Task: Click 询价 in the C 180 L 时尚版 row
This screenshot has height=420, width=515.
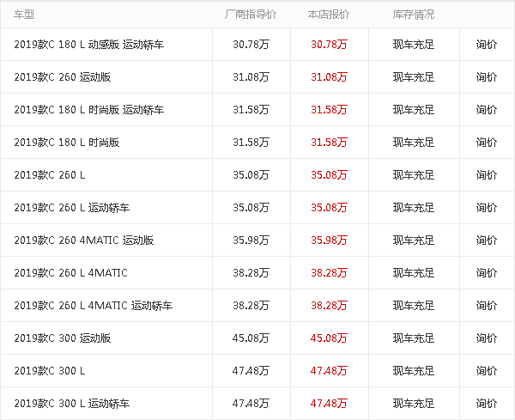Action: click(487, 143)
